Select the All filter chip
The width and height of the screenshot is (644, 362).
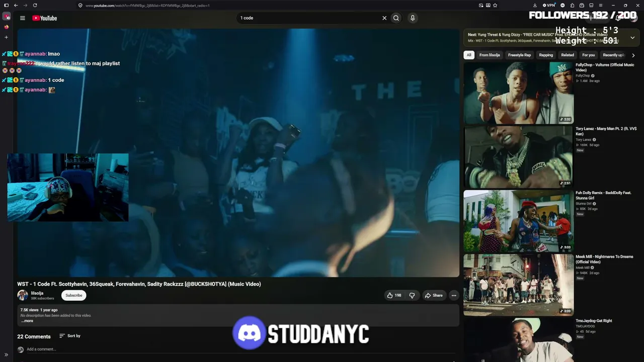click(469, 55)
